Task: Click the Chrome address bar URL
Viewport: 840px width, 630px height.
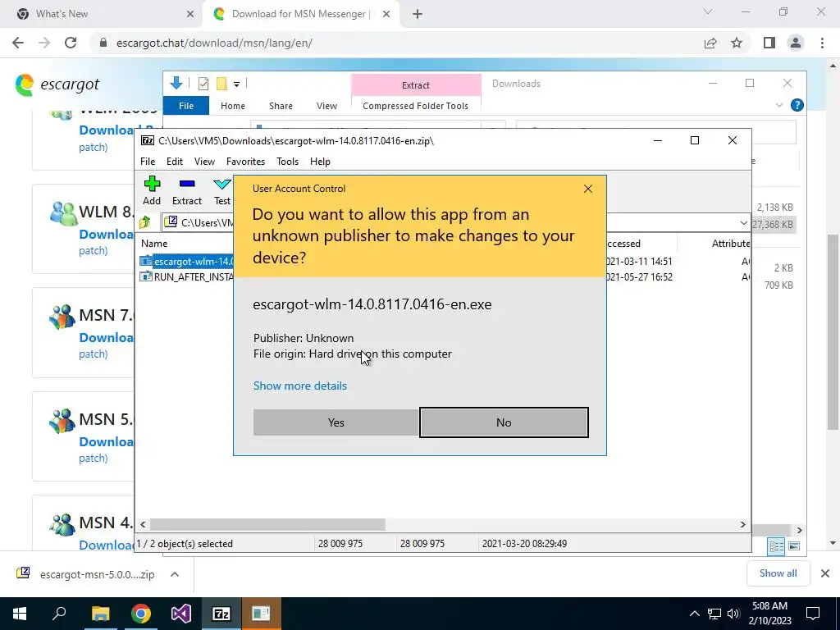Action: 214,43
